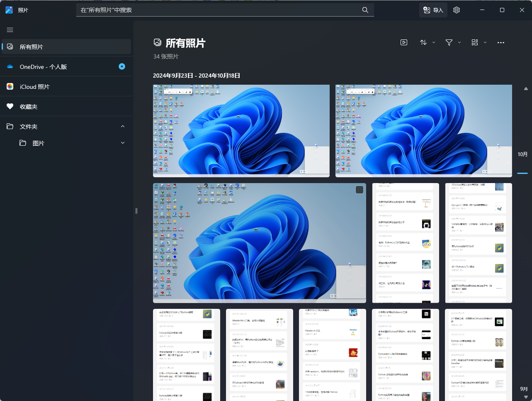Click the OneDrive sync status badge
Image resolution: width=532 pixels, height=401 pixels.
[122, 66]
